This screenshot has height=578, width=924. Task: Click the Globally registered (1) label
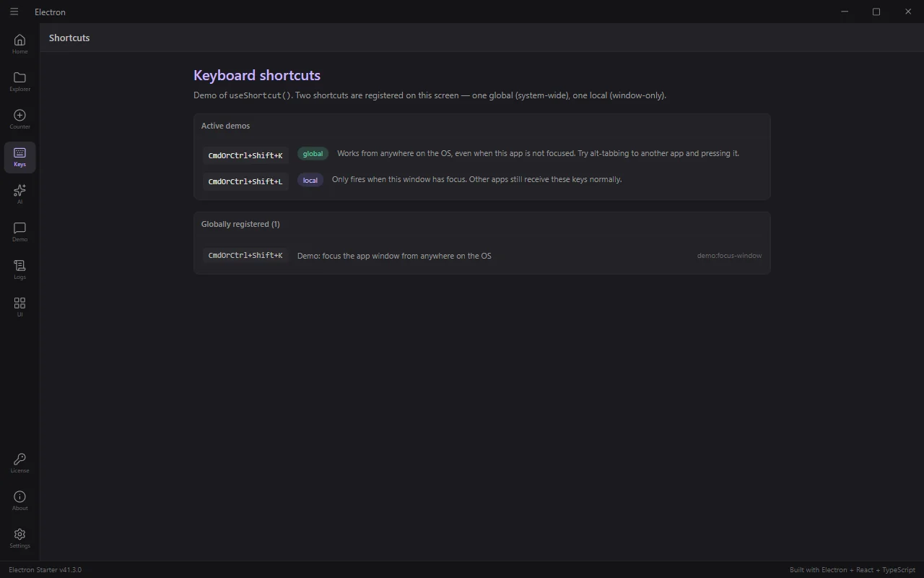240,224
